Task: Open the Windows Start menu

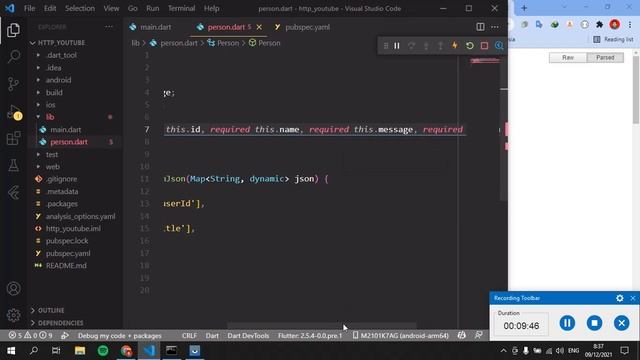Action: click(x=11, y=350)
